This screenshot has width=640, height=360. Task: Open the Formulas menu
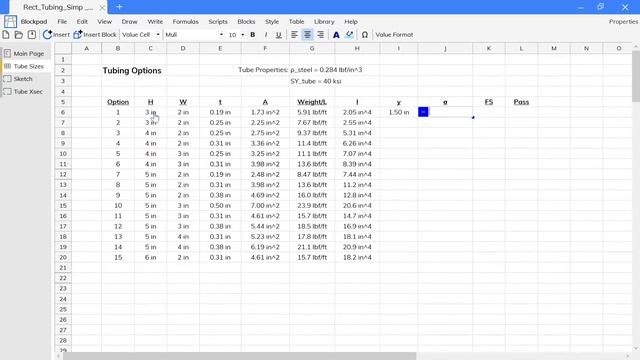click(x=185, y=22)
